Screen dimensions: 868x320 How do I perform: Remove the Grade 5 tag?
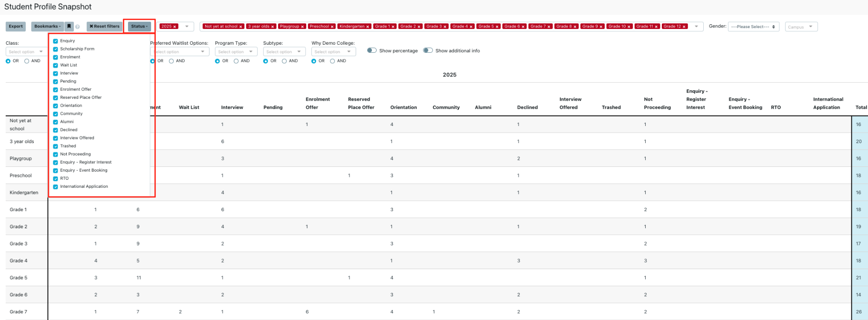pos(497,27)
